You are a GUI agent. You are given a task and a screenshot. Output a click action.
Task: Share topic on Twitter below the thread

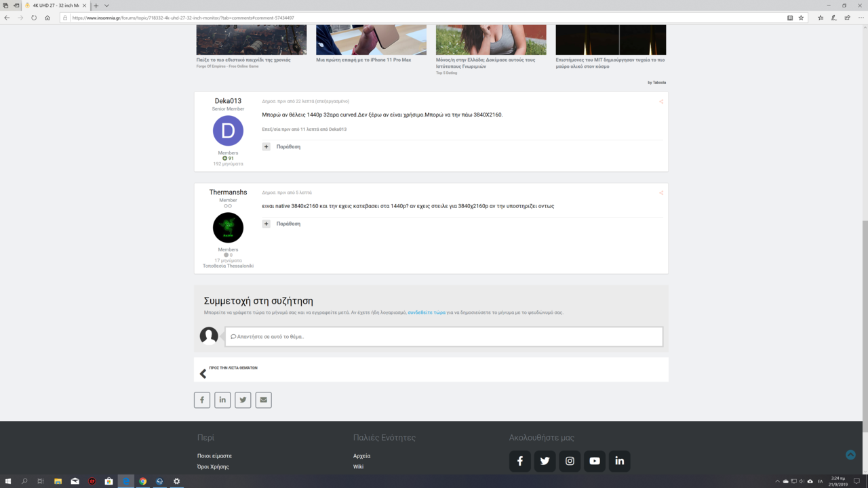point(243,400)
